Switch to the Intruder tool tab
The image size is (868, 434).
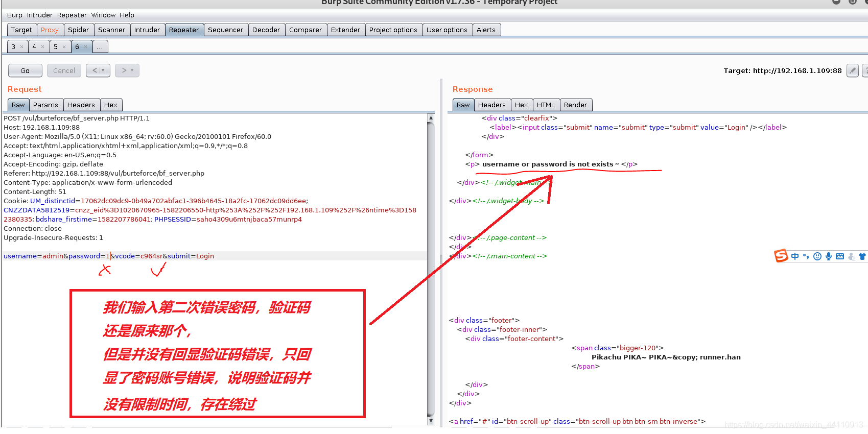(147, 30)
